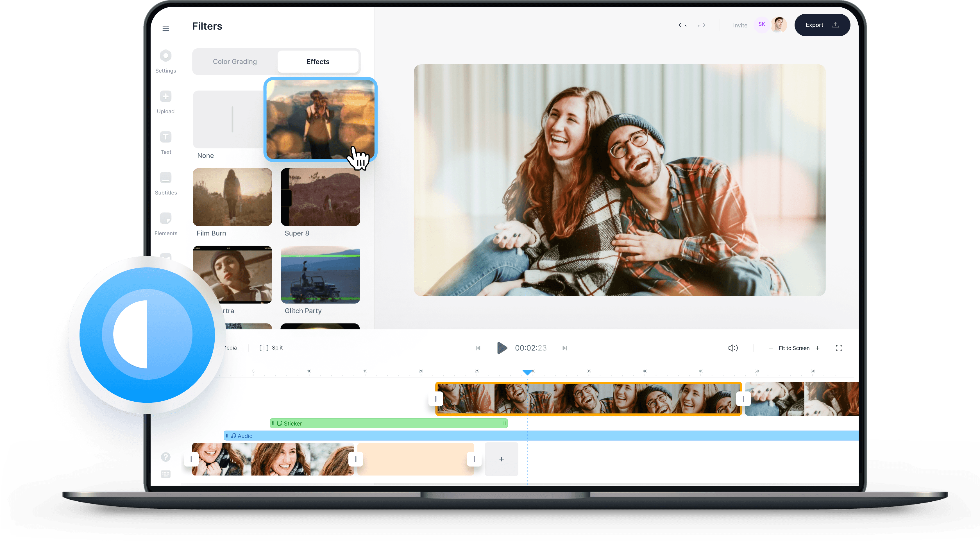
Task: Click the undo arrow in the top bar
Action: tap(682, 25)
